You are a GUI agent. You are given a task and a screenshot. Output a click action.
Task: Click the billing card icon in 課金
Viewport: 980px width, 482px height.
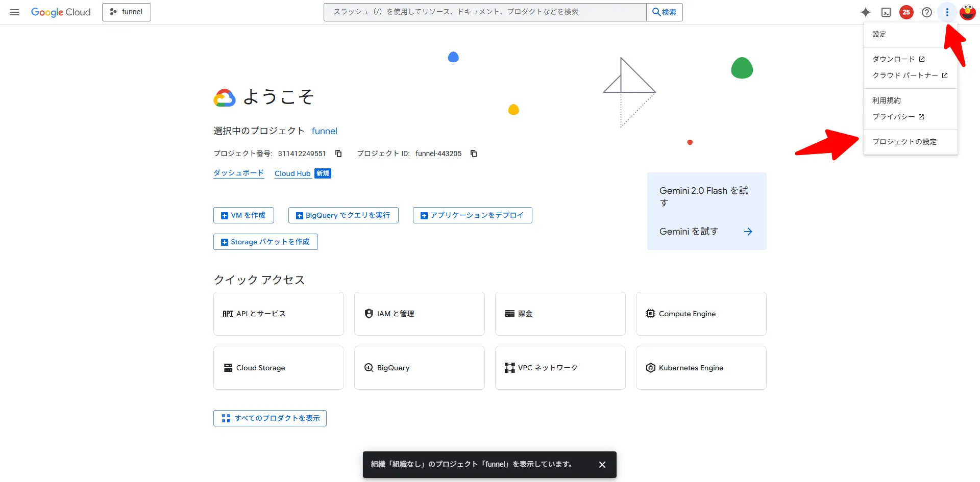510,314
